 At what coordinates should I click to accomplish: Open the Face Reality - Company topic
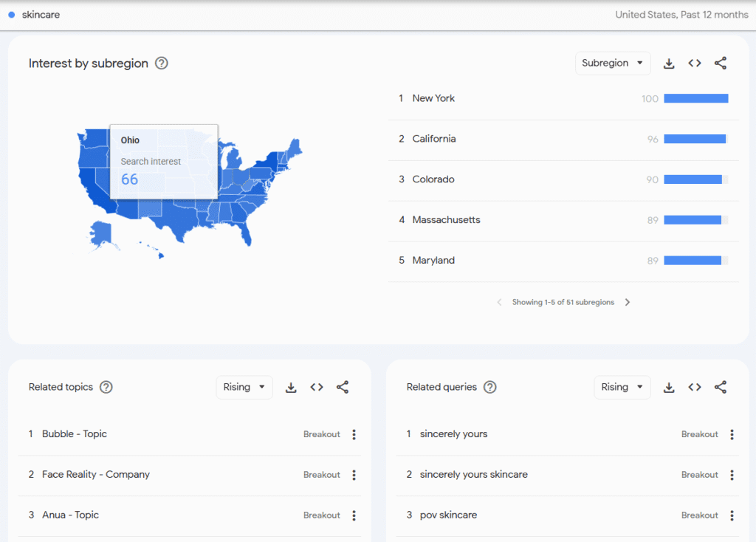(96, 475)
